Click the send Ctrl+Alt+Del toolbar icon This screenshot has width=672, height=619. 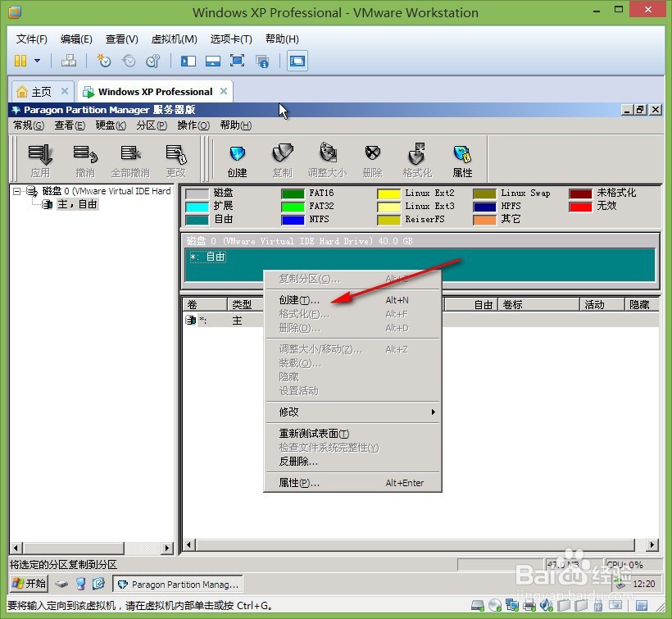pos(69,61)
